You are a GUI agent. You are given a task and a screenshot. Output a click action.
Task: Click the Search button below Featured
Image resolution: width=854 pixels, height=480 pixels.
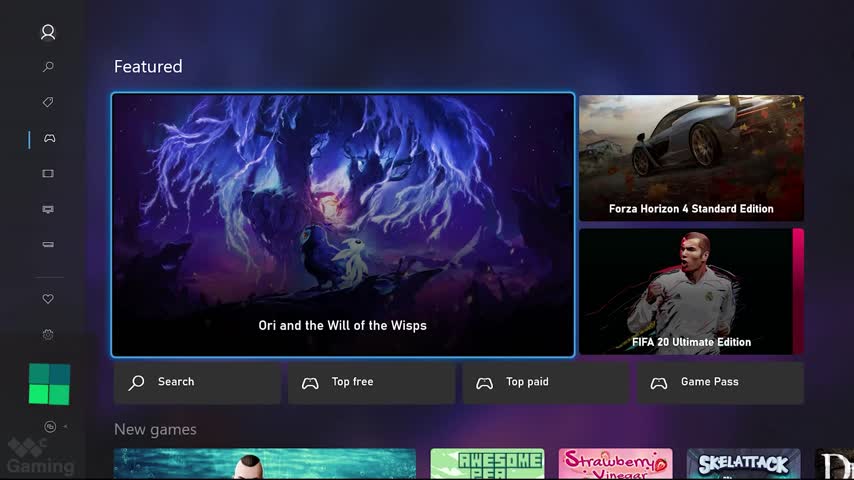197,383
